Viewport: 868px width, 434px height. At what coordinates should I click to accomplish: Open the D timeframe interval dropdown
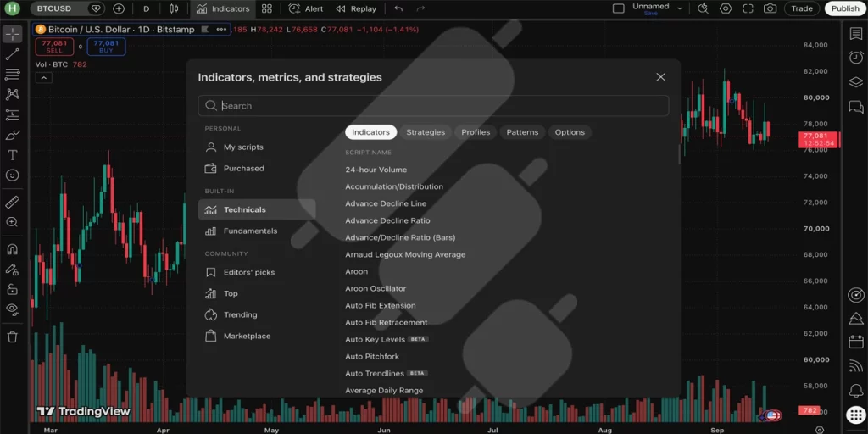146,8
